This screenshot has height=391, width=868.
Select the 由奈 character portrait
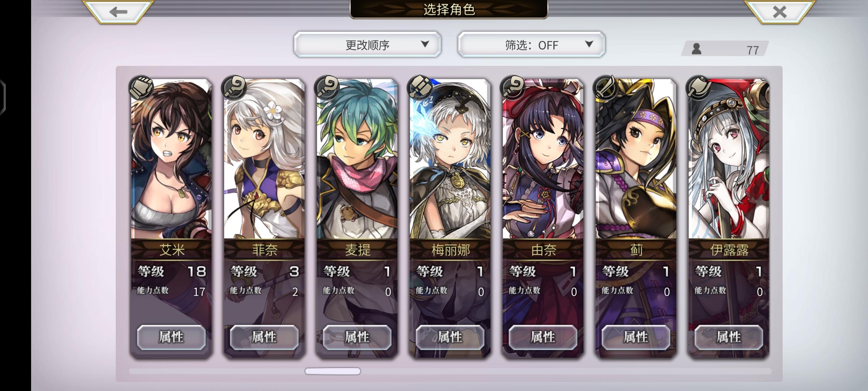pyautogui.click(x=543, y=159)
